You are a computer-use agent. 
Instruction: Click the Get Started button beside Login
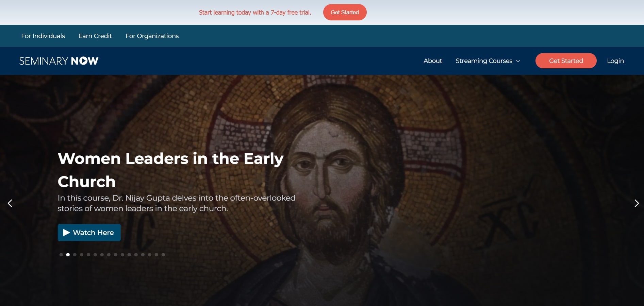tap(566, 61)
